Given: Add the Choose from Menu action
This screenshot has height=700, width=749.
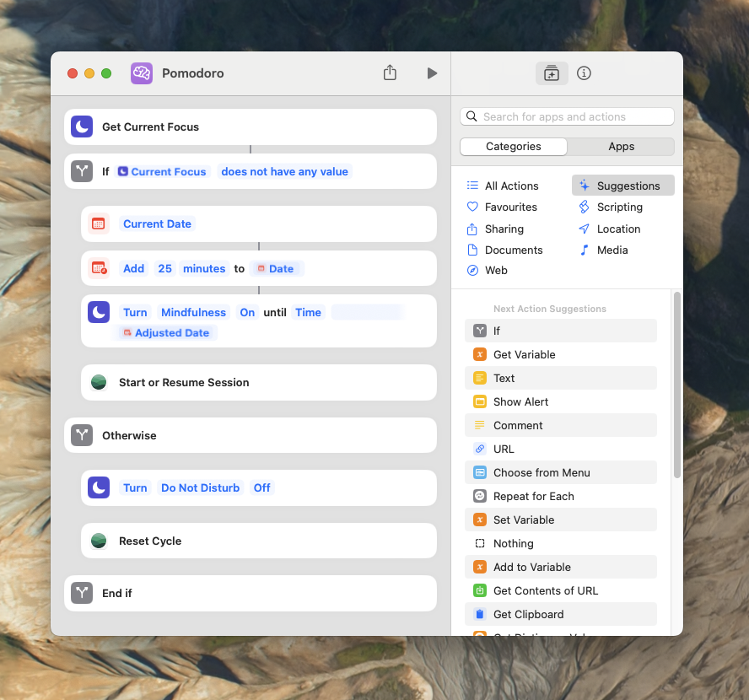Looking at the screenshot, I should pos(542,472).
